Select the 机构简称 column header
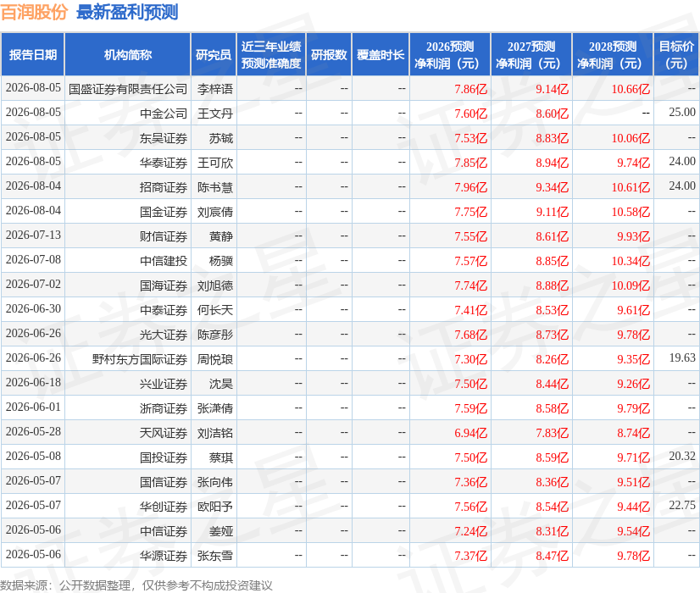The height and width of the screenshot is (593, 700). (128, 55)
